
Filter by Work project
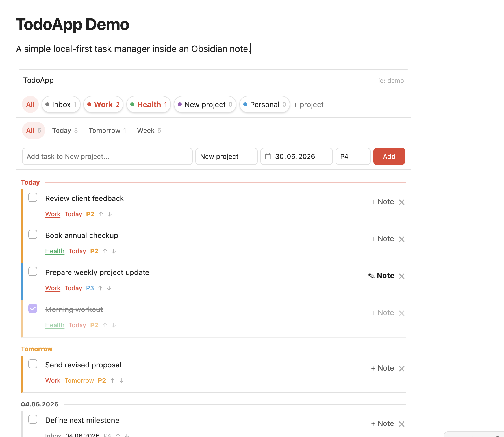pyautogui.click(x=103, y=105)
